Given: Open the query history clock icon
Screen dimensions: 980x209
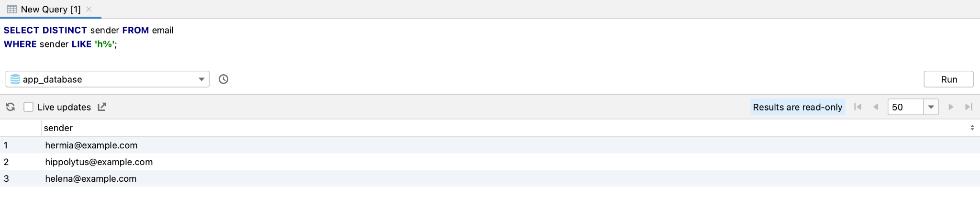Looking at the screenshot, I should coord(223,79).
